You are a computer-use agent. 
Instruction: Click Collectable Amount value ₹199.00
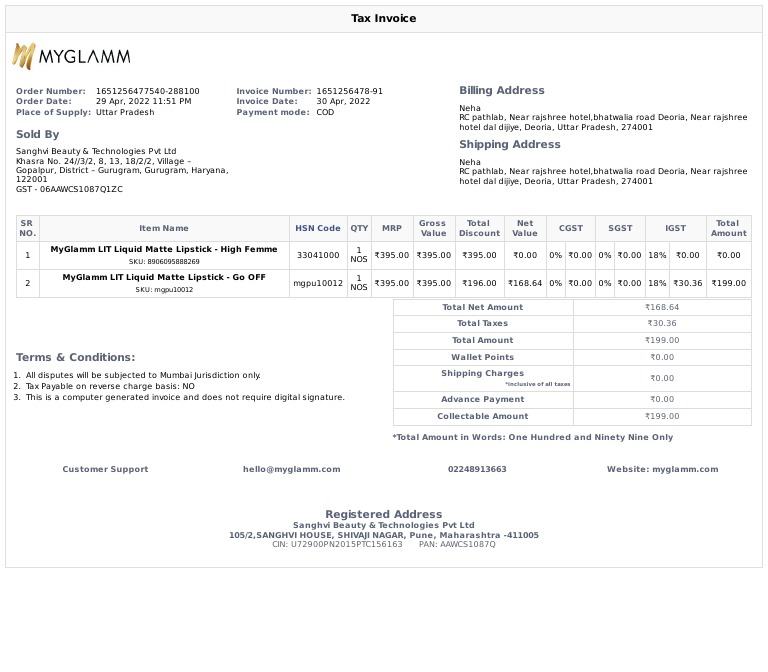(x=662, y=416)
